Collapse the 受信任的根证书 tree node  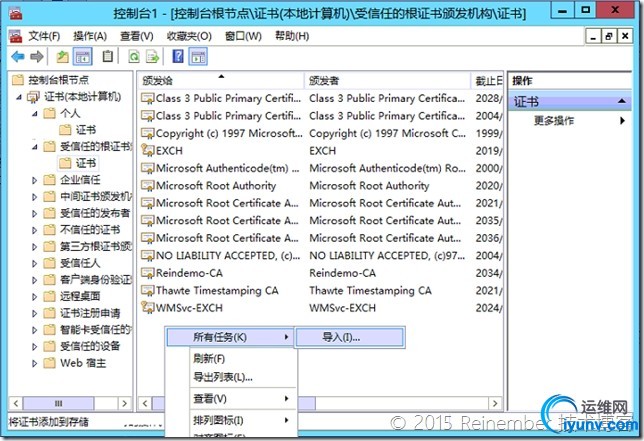[35, 147]
